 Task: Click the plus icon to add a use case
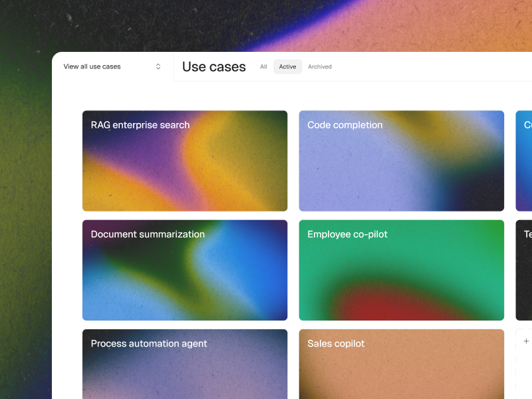point(526,341)
